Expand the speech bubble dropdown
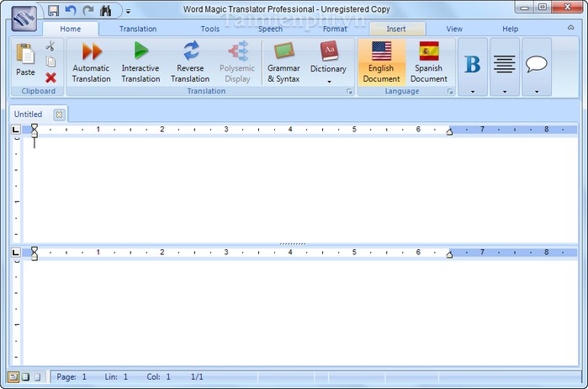This screenshot has height=389, width=588. [x=537, y=67]
